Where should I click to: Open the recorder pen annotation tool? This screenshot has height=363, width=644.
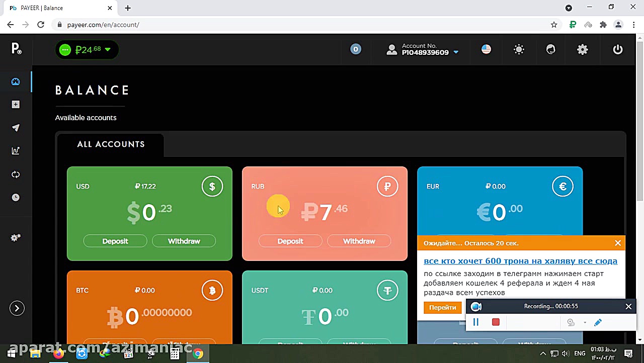tap(598, 322)
